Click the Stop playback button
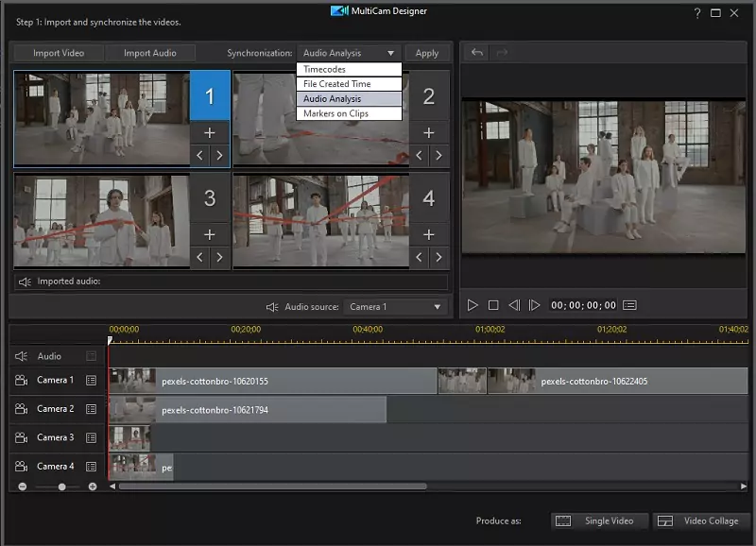 point(493,304)
